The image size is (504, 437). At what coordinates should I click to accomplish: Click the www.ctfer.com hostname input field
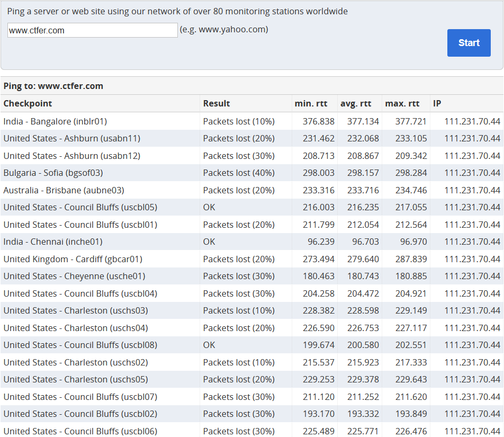[x=93, y=31]
